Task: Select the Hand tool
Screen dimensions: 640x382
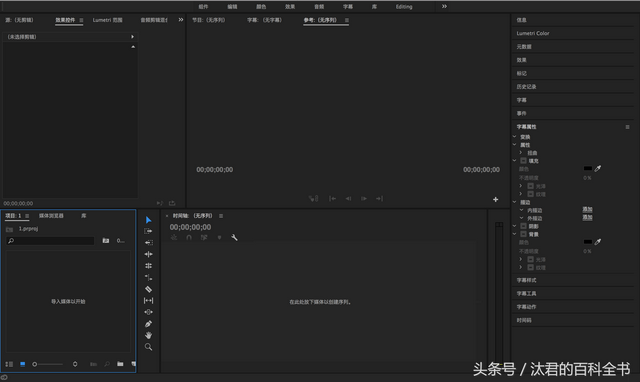Action: (x=149, y=335)
